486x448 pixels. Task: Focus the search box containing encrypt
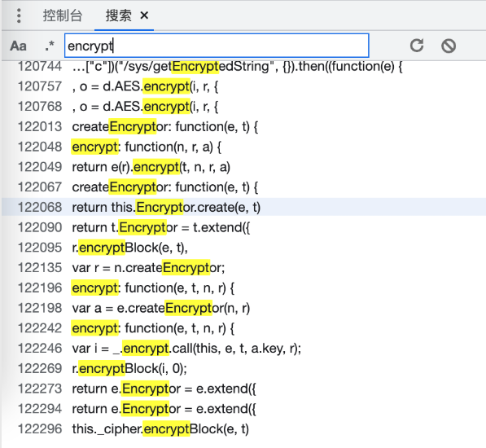[217, 46]
